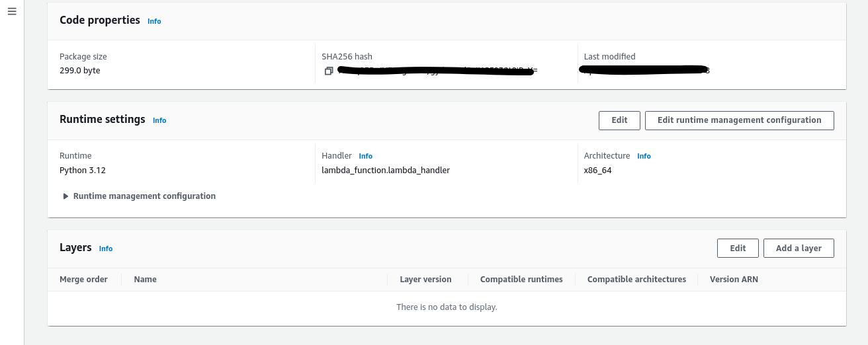The image size is (868, 345).
Task: Copy the SHA256 hash value
Action: coord(328,71)
